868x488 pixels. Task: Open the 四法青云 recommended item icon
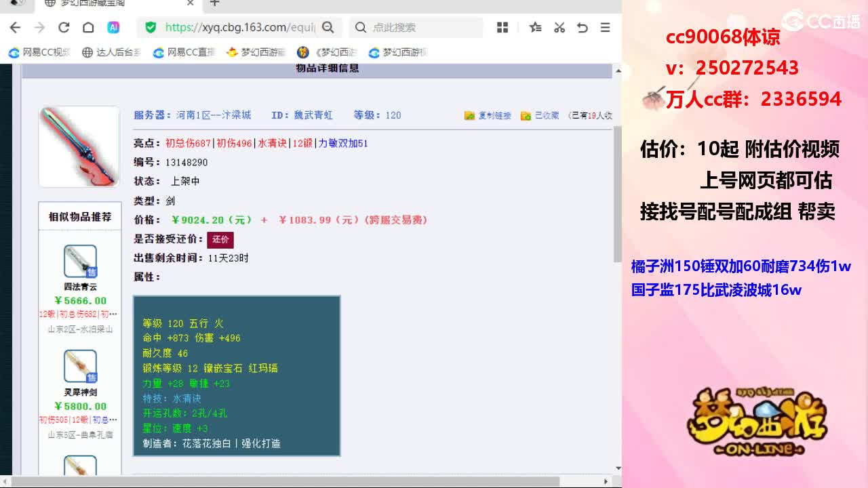pos(81,262)
